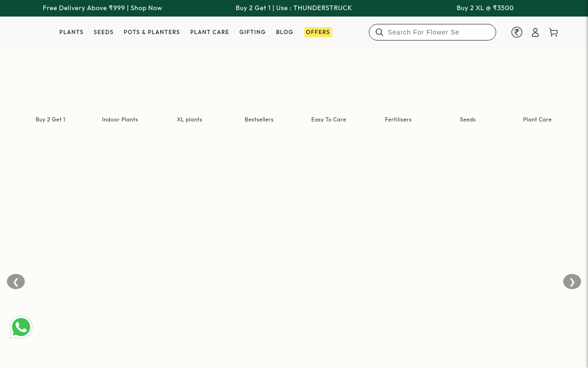Open the Fertilisers category
The width and height of the screenshot is (588, 368).
tap(398, 120)
